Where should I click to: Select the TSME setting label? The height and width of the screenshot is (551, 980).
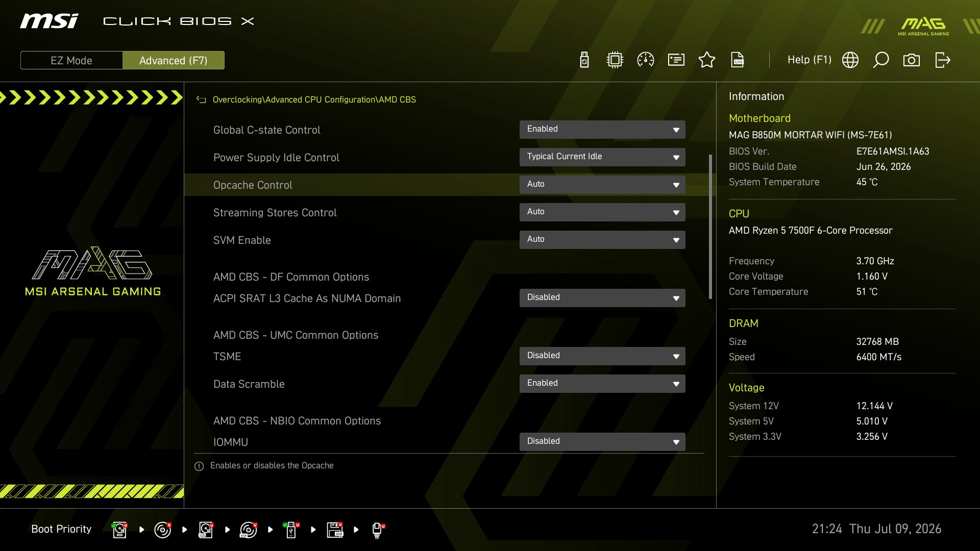pyautogui.click(x=227, y=357)
